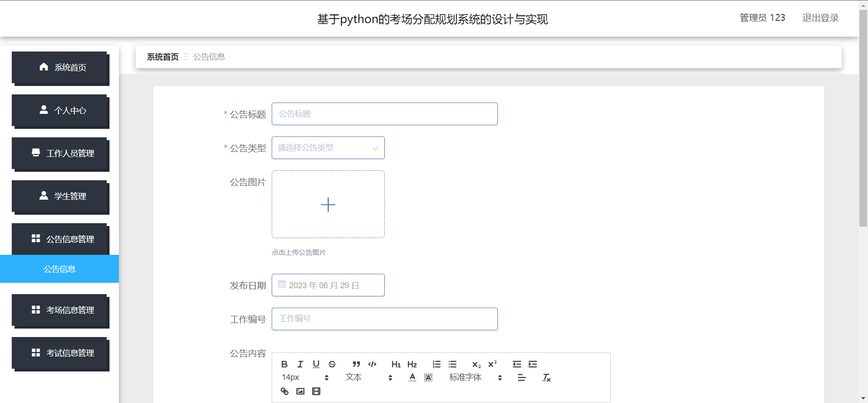Insert a video in the editor
This screenshot has height=403, width=868.
tap(316, 391)
